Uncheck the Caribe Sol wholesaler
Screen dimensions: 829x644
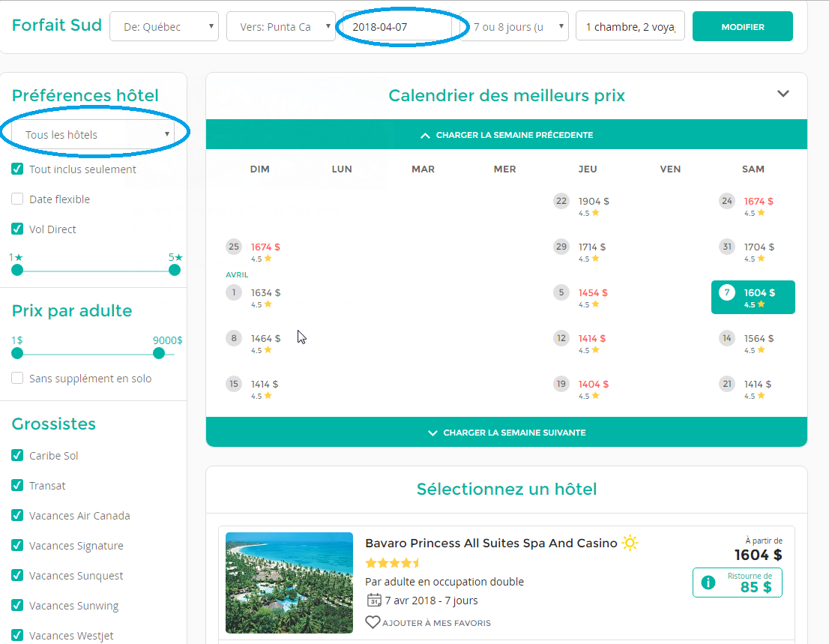click(x=17, y=455)
